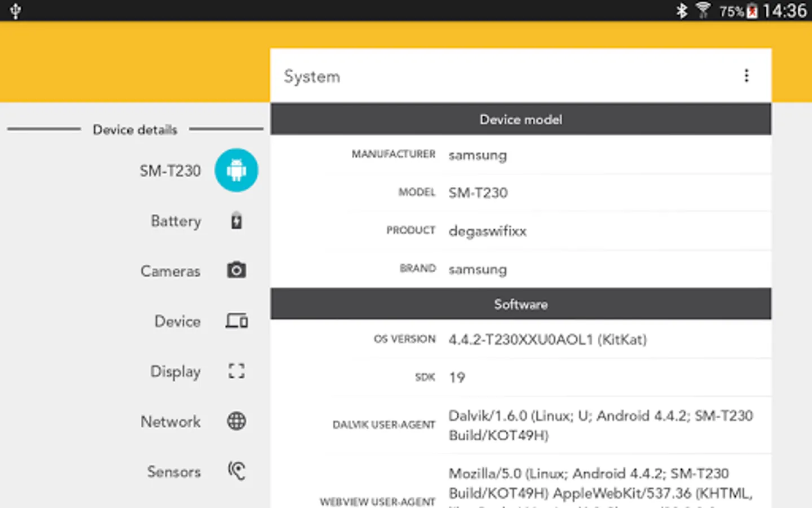
Task: Tap the 14:36 clock in status bar
Action: pos(784,11)
